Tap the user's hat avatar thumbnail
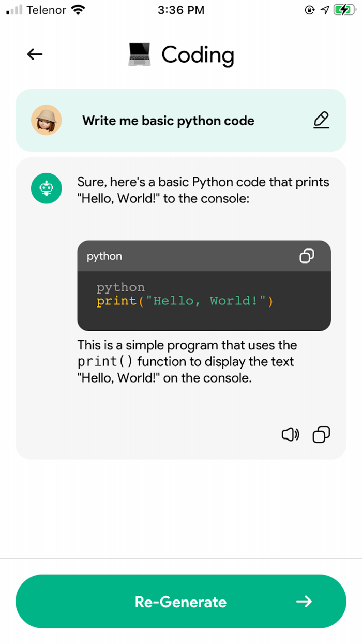 tap(47, 120)
